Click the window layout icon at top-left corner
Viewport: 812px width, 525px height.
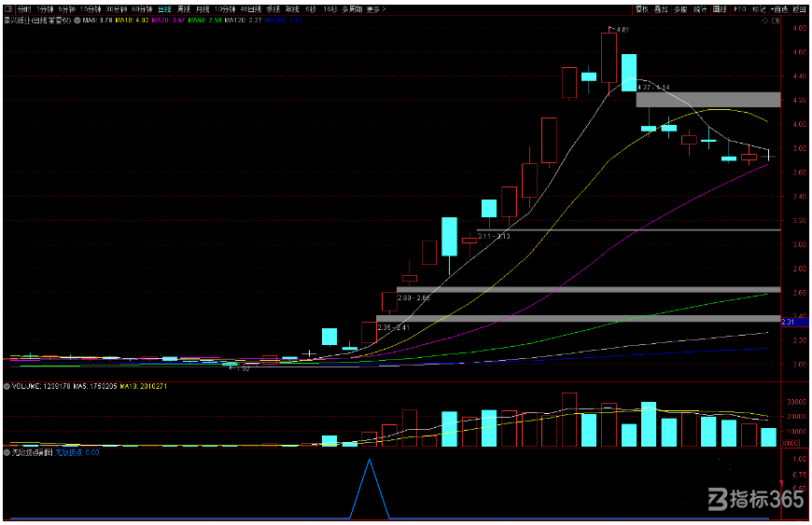7,9
